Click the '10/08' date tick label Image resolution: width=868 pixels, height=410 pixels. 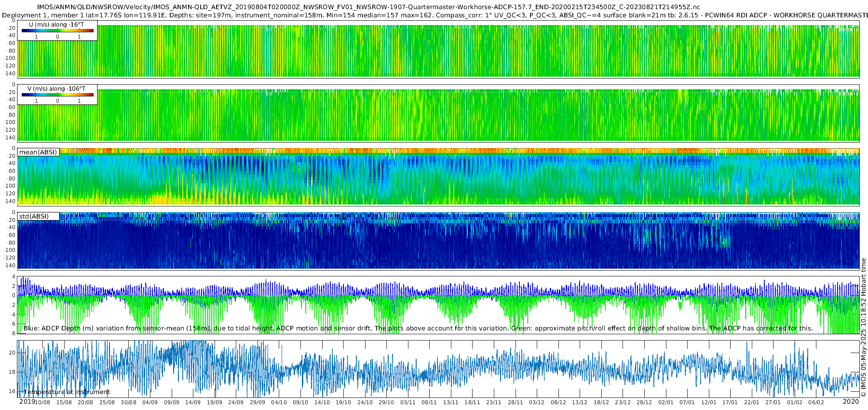click(x=42, y=402)
